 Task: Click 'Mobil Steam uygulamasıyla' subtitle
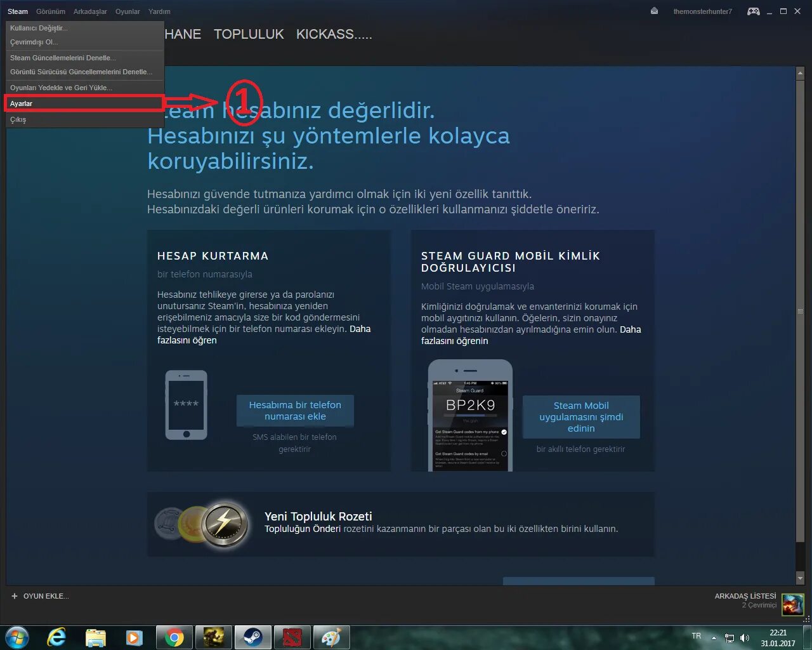click(x=478, y=286)
